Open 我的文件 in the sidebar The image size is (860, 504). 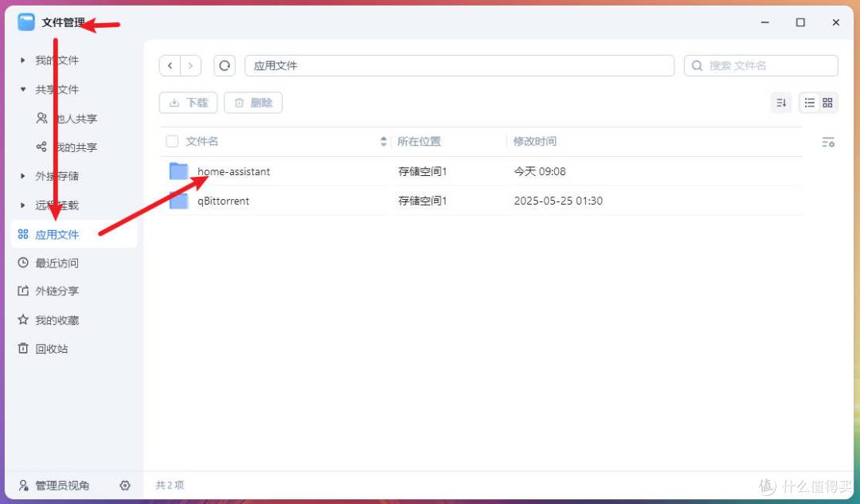57,61
